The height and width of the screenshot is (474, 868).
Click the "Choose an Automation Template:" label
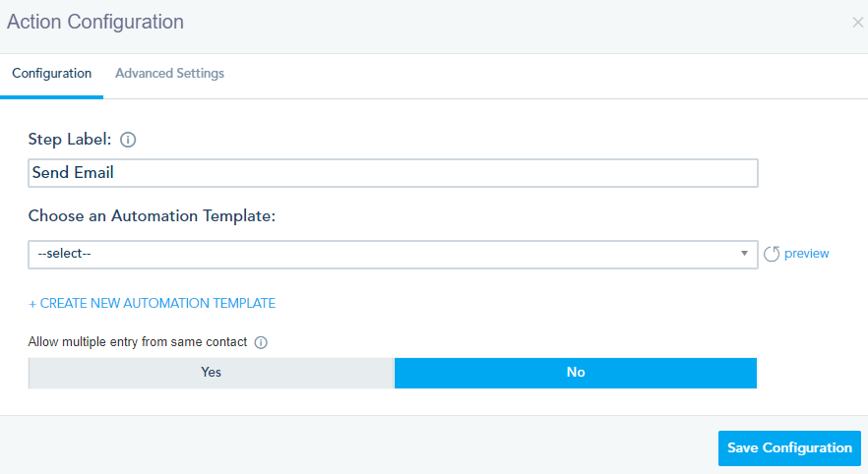(152, 216)
